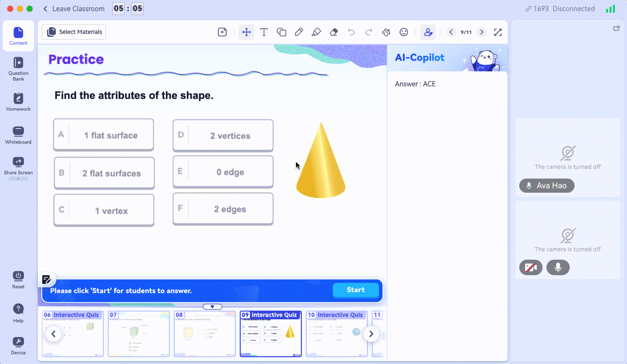Viewport: 627px width, 364px height.
Task: Select the Eraser tool
Action: (334, 32)
